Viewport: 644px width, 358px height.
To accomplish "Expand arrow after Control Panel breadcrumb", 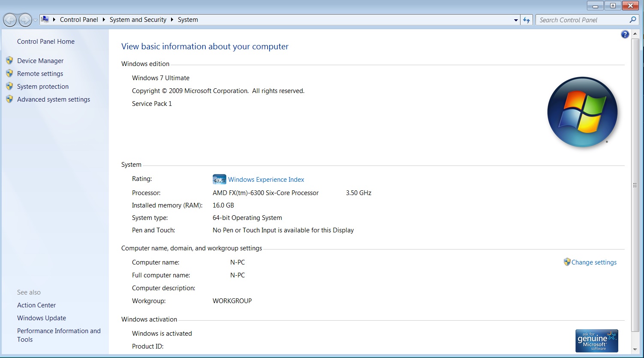I will click(104, 20).
